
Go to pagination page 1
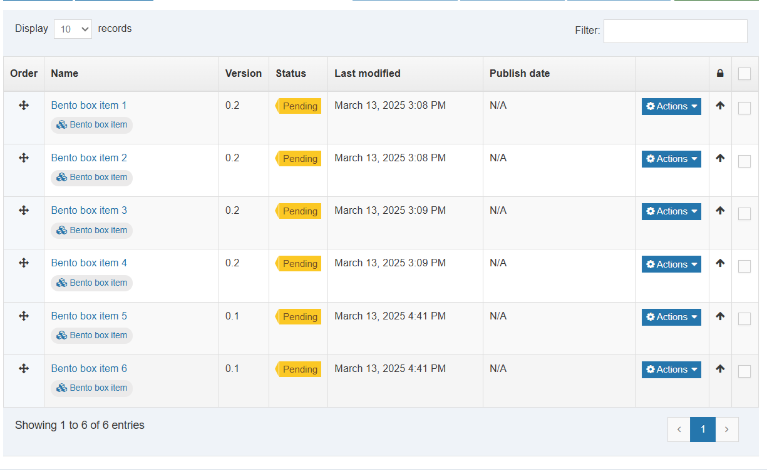tap(702, 429)
